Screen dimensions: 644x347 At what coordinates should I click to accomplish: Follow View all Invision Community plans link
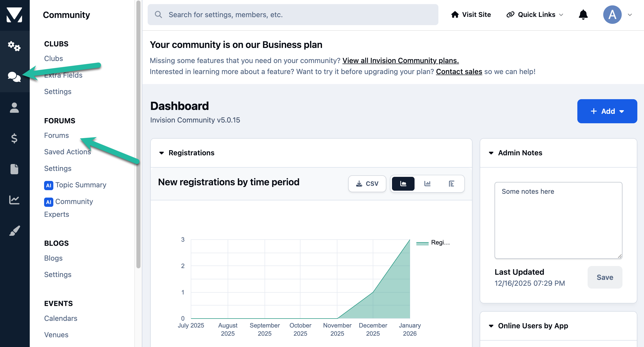click(x=400, y=60)
